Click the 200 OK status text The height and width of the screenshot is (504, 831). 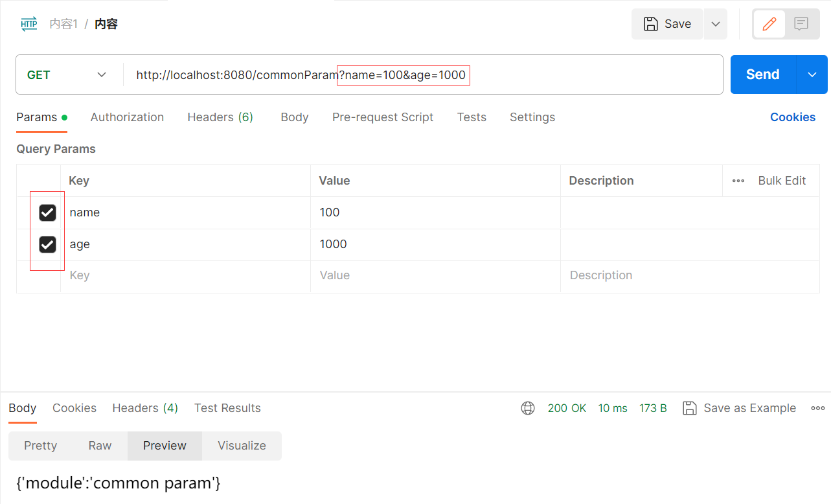[567, 408]
